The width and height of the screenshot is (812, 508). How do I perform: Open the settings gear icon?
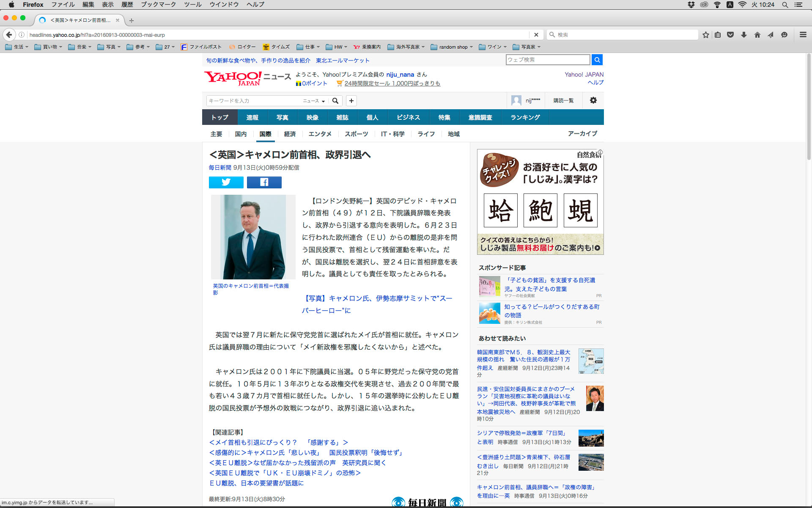pyautogui.click(x=593, y=100)
